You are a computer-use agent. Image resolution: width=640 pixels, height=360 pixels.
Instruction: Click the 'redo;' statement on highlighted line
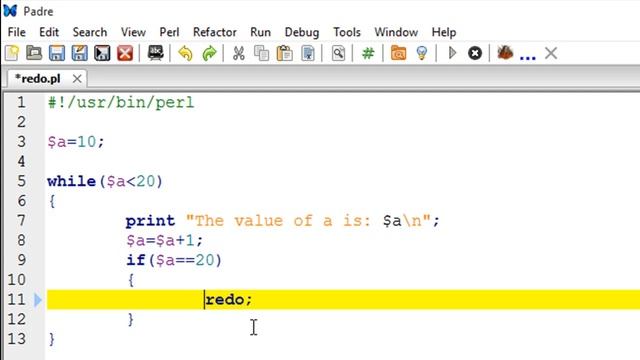tap(229, 300)
